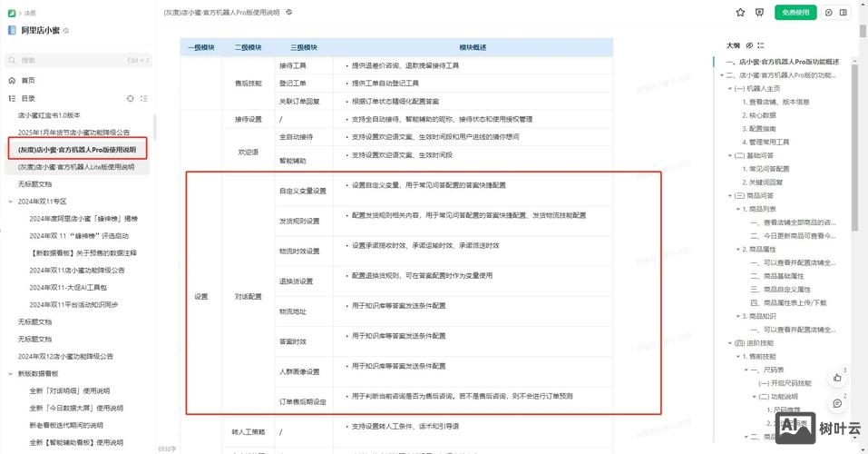
Task: Open floating comment bubble with count 2
Action: point(837,403)
